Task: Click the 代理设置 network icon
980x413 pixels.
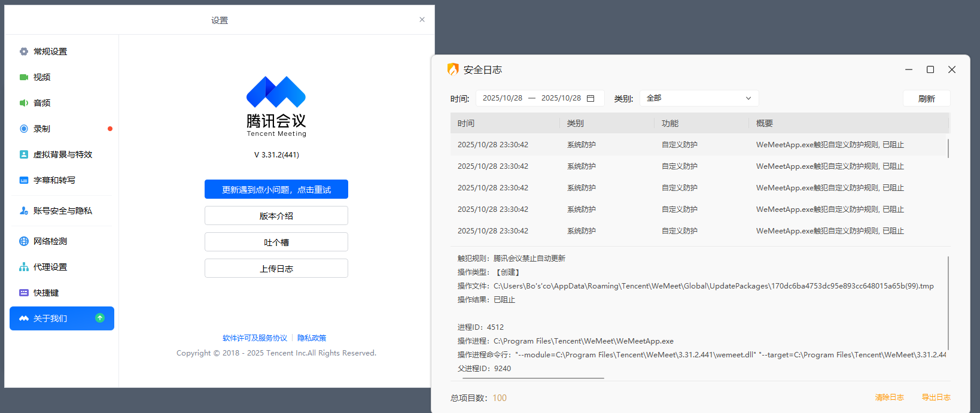Action: [x=24, y=267]
